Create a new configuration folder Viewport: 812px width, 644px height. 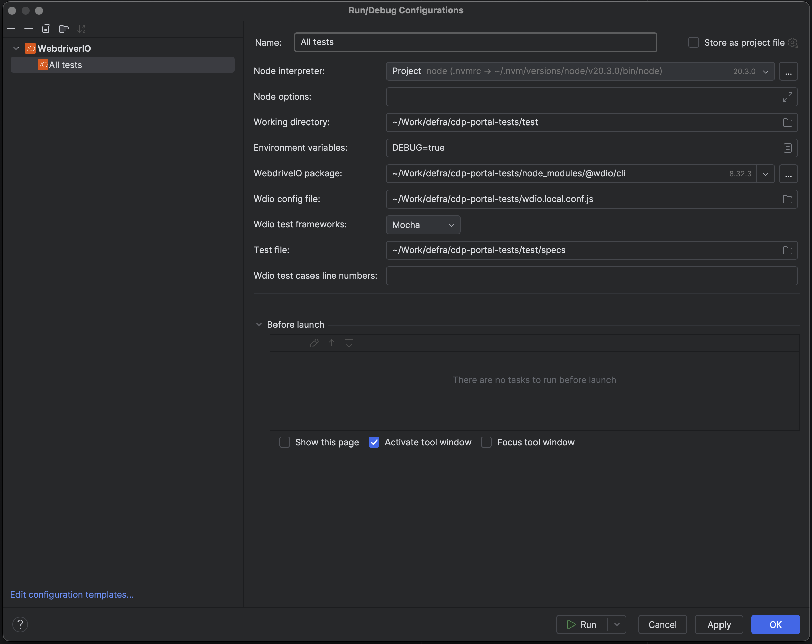tap(64, 29)
